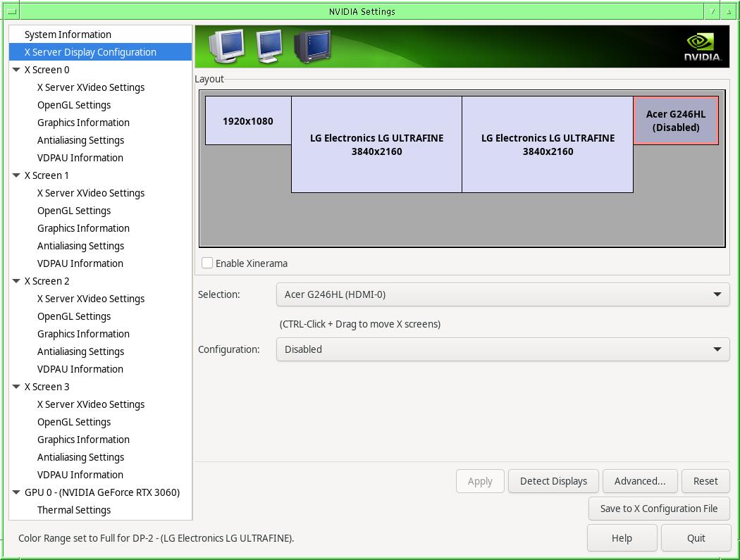
Task: Select X Server Display Configuration
Action: [x=100, y=52]
